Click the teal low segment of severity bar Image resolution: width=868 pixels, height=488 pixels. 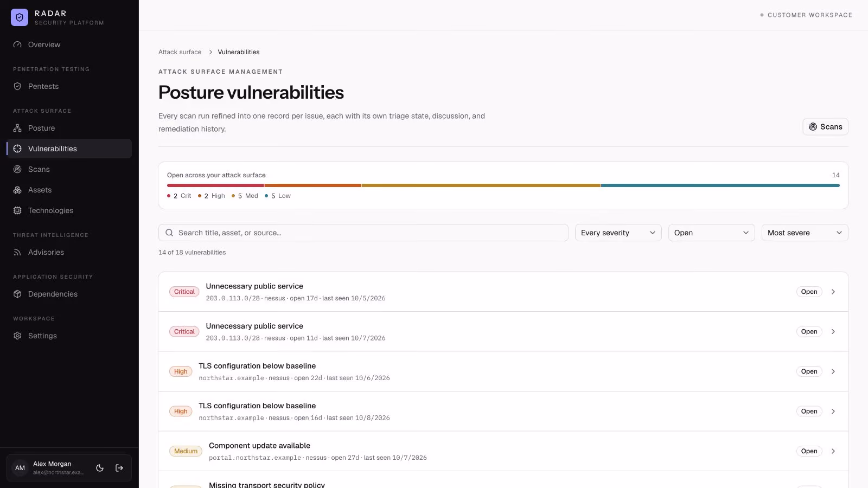coord(720,185)
